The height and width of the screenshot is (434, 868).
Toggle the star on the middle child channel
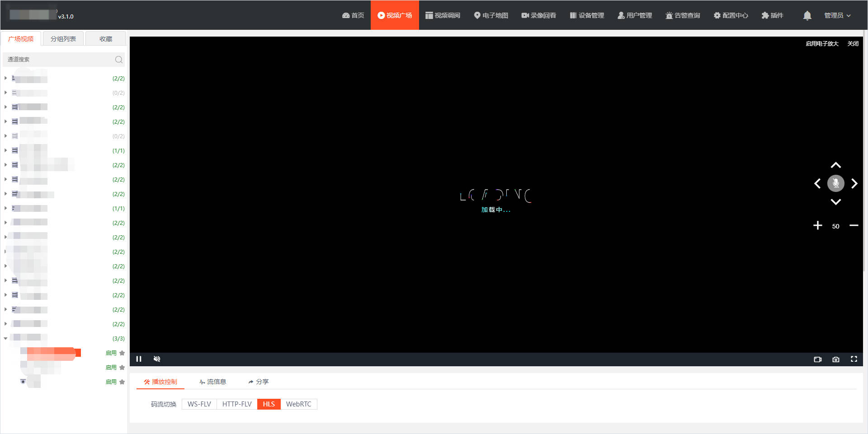(122, 368)
